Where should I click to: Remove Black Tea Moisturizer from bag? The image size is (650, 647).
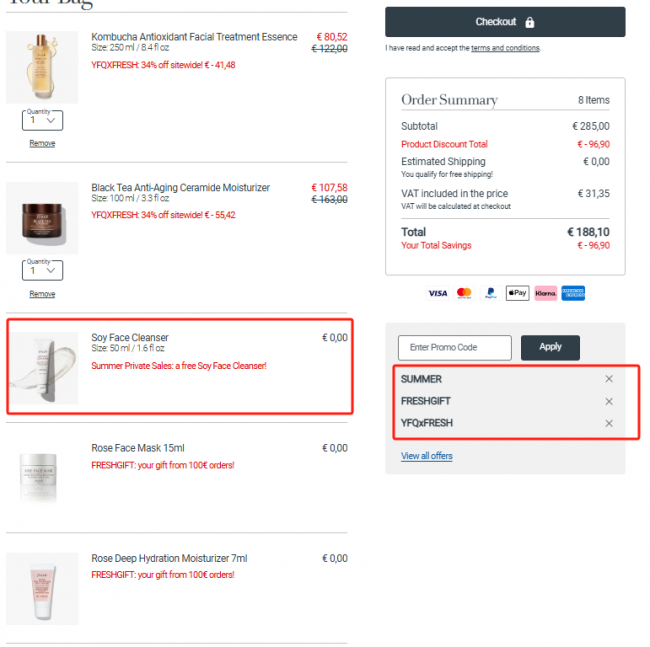(x=42, y=294)
